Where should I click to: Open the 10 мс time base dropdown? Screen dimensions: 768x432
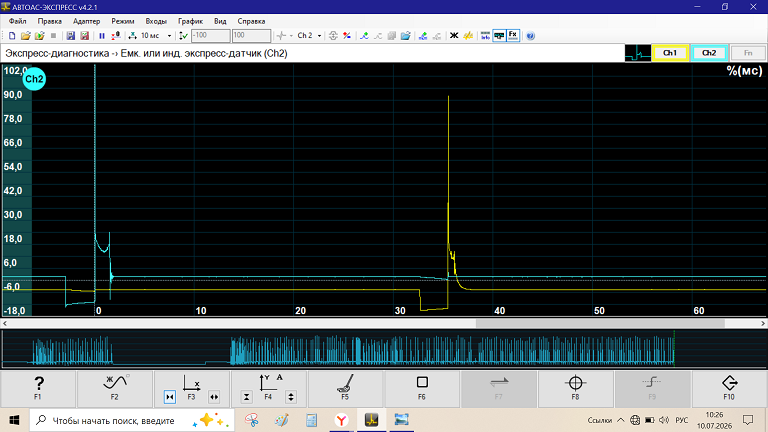[x=169, y=36]
